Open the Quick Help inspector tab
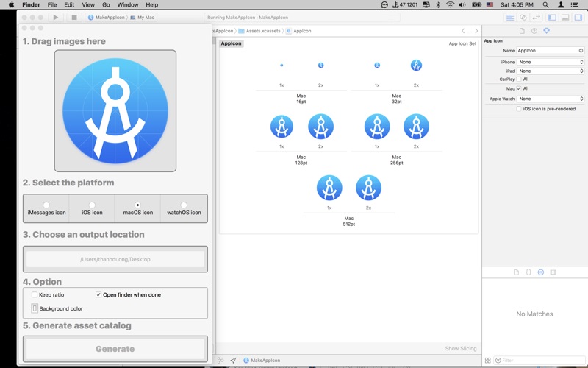This screenshot has width=588, height=368. tap(534, 31)
